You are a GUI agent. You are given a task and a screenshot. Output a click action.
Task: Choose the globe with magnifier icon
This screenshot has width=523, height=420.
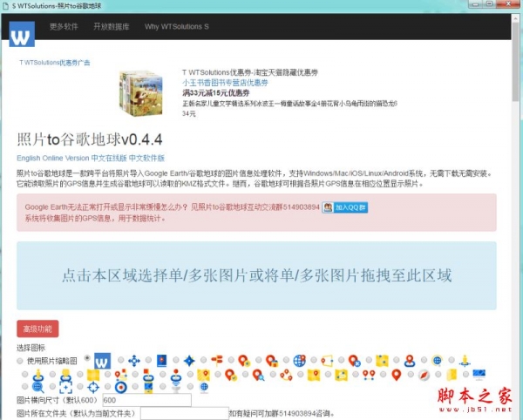tap(38, 388)
